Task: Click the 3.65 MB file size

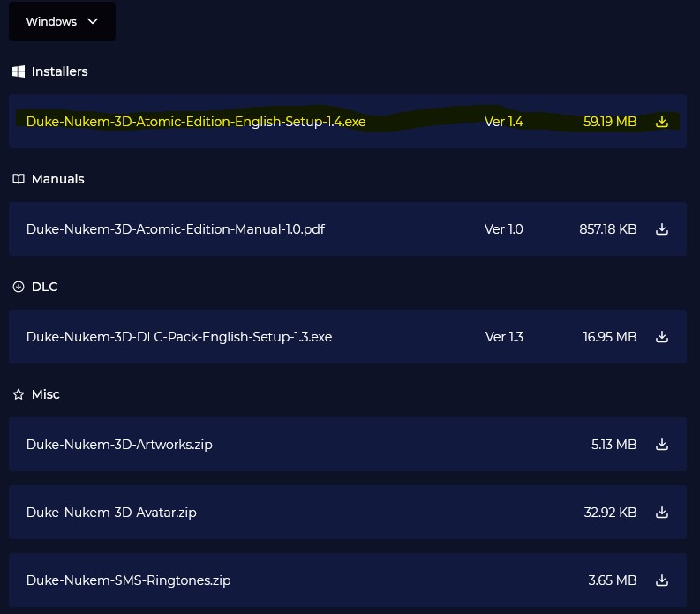Action: pyautogui.click(x=613, y=580)
